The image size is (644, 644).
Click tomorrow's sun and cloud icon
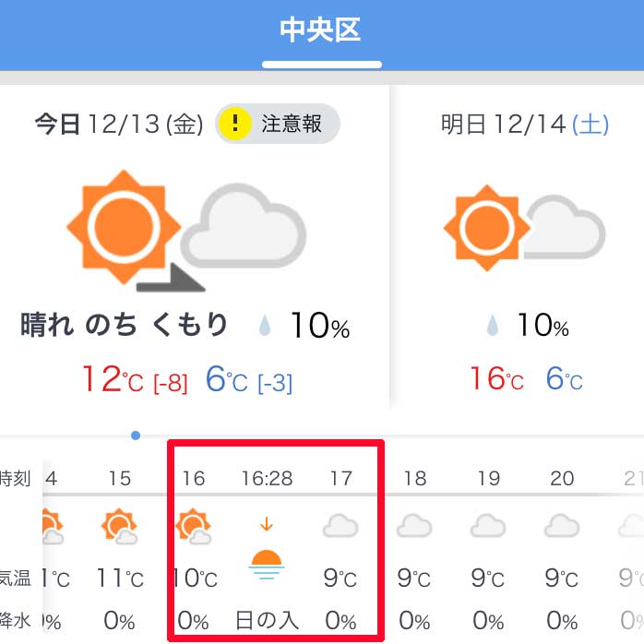point(524,228)
